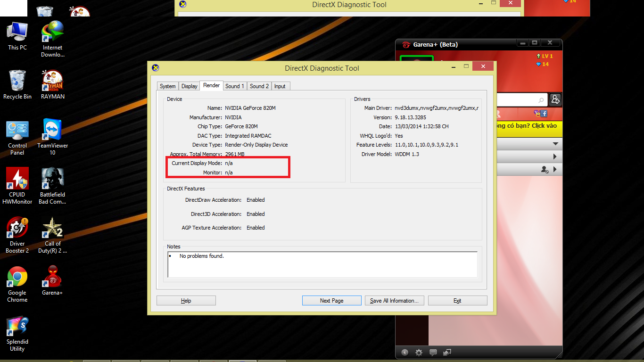Open This PC desktop icon

[17, 36]
